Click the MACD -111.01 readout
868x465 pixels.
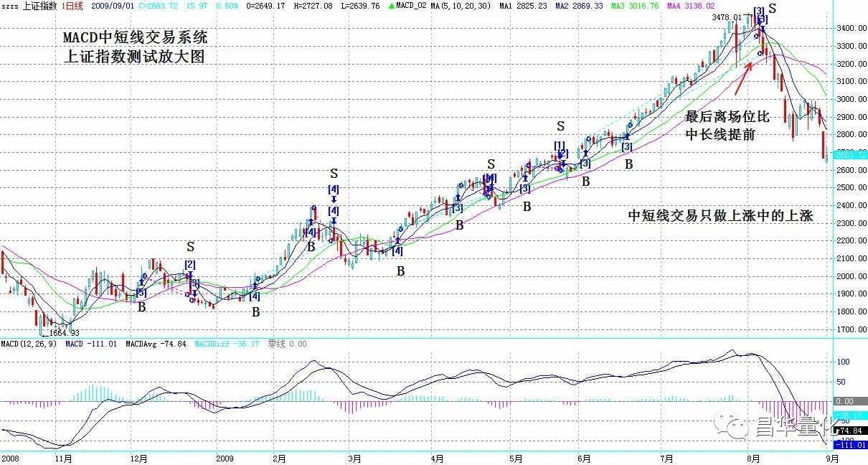click(93, 344)
